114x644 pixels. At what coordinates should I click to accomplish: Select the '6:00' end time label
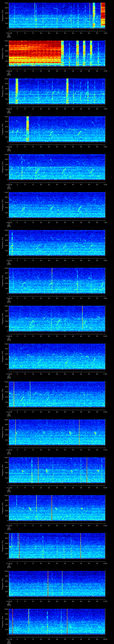click(x=105, y=184)
